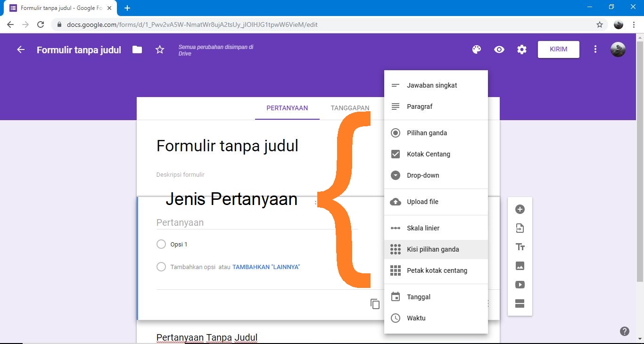
Task: Star the form as a favorite
Action: [160, 49]
